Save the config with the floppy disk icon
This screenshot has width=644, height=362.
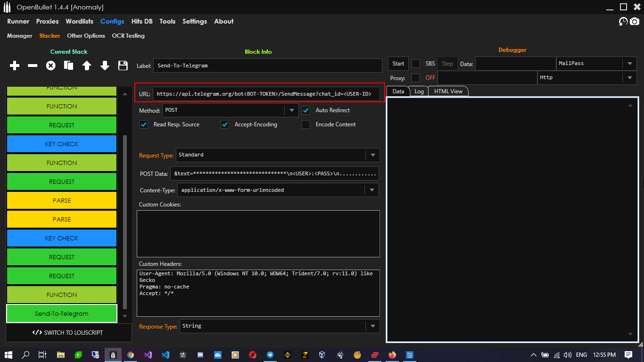click(x=123, y=66)
